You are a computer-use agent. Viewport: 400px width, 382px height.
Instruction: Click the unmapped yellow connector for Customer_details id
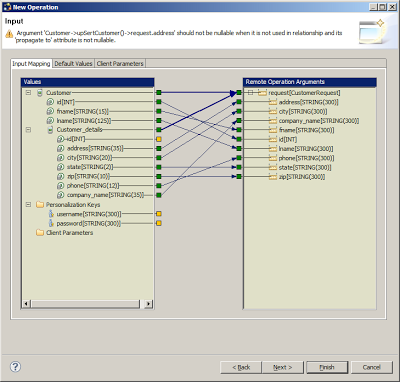tap(159, 139)
